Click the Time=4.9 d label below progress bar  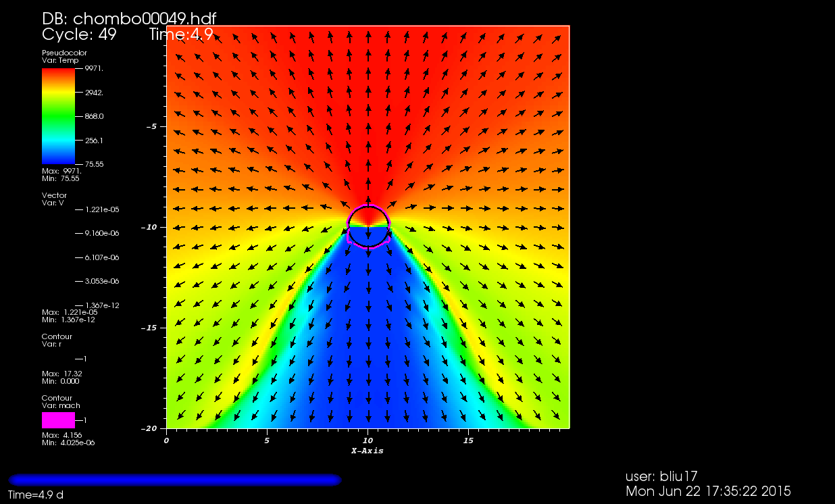click(x=36, y=495)
